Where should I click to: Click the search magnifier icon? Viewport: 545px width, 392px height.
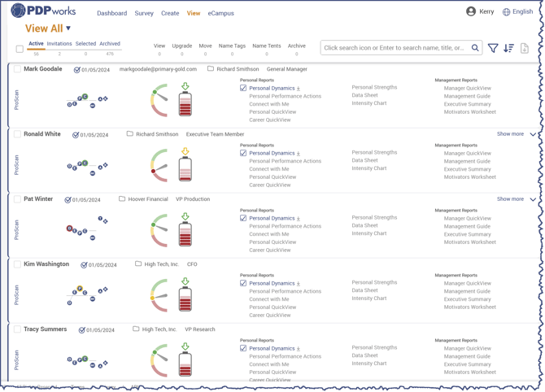click(475, 48)
